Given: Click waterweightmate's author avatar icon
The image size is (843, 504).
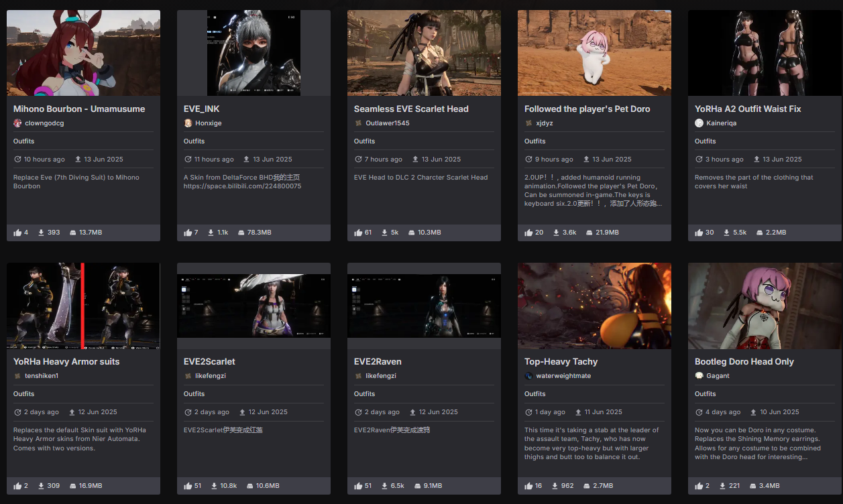Looking at the screenshot, I should [528, 376].
